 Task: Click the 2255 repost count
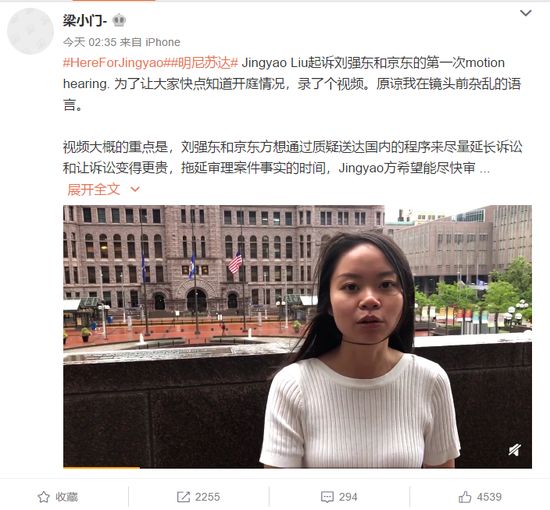tap(207, 497)
